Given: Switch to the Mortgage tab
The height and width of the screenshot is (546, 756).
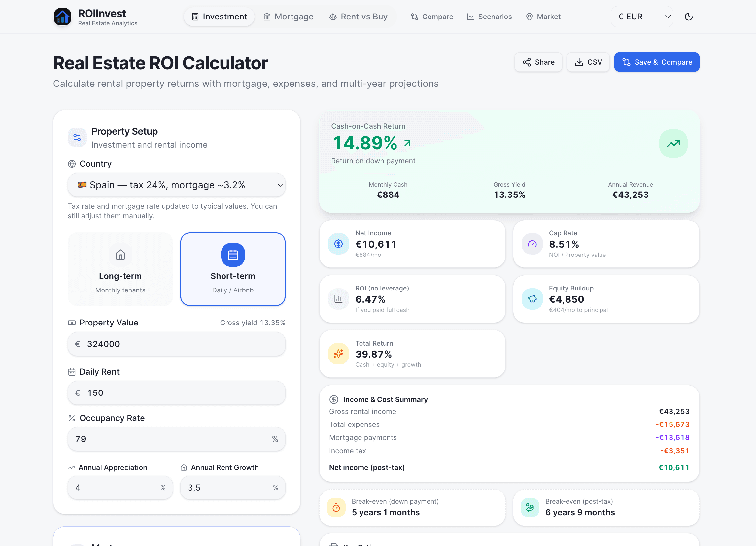Looking at the screenshot, I should coord(288,17).
